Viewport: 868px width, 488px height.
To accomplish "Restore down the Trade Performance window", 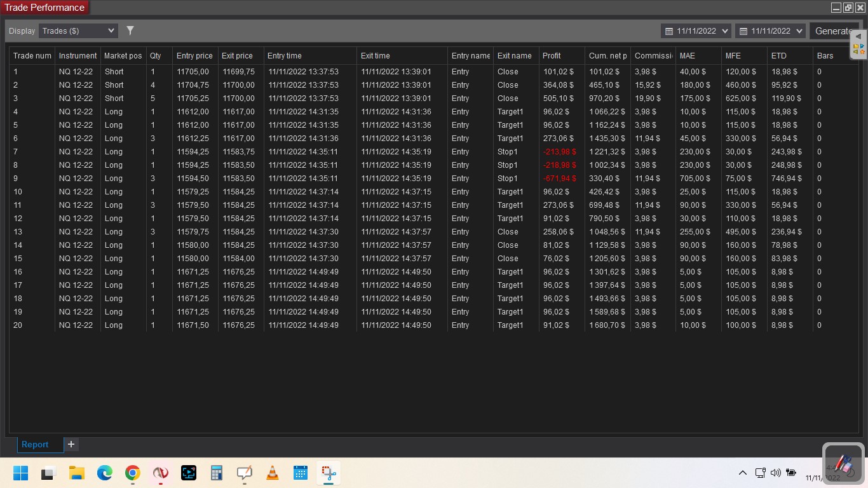I will [848, 8].
